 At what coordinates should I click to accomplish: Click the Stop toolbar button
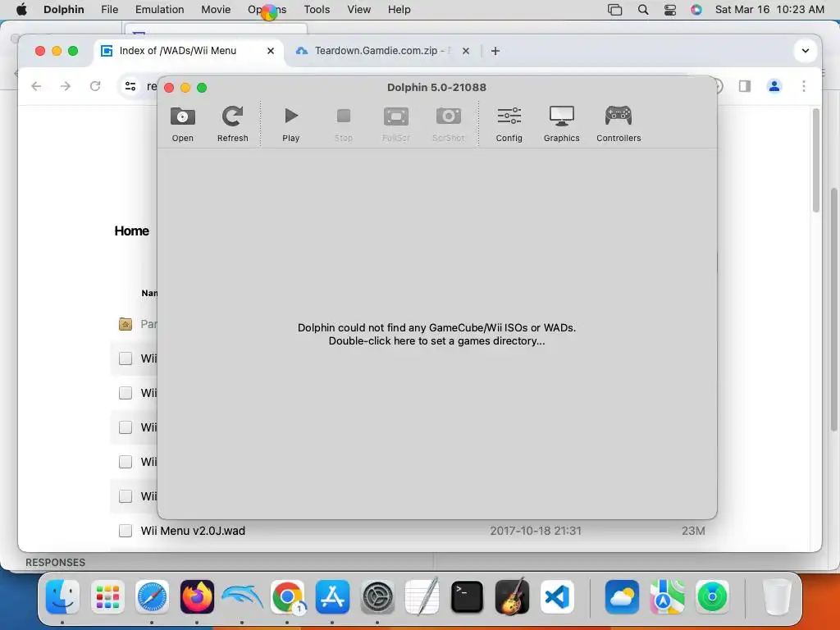pyautogui.click(x=344, y=124)
